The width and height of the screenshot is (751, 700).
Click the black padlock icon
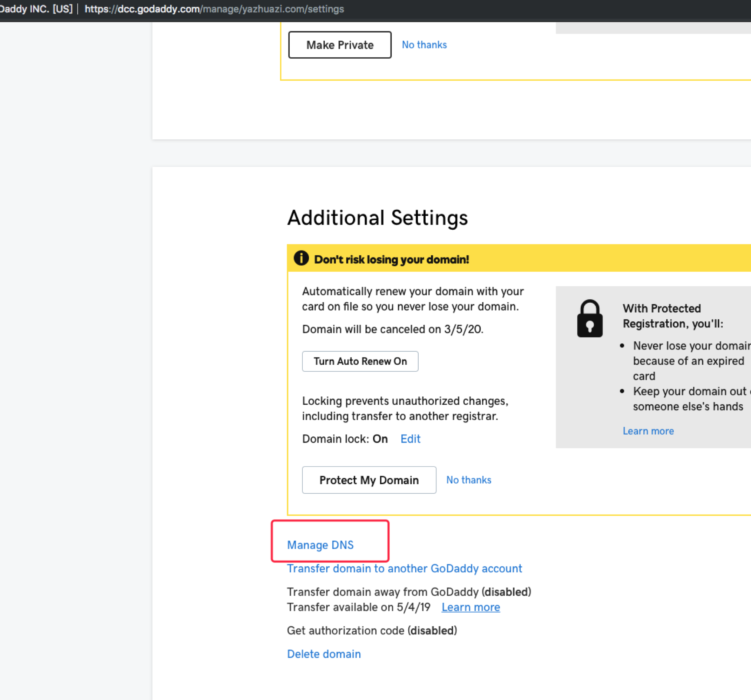click(x=589, y=319)
